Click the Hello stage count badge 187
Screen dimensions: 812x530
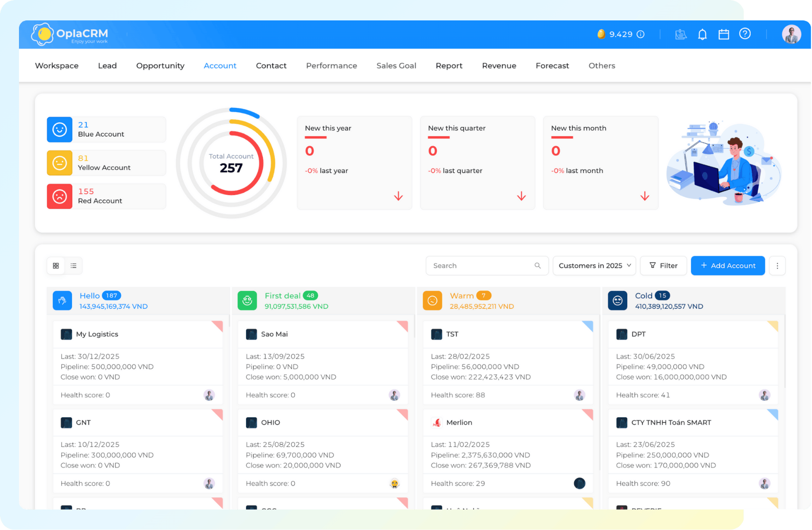111,295
